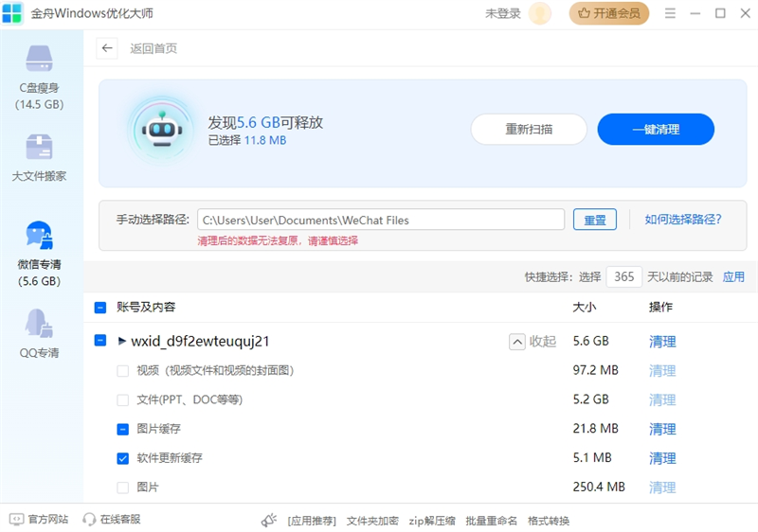
Task: Collapse the account via 收起 chevron
Action: (517, 342)
